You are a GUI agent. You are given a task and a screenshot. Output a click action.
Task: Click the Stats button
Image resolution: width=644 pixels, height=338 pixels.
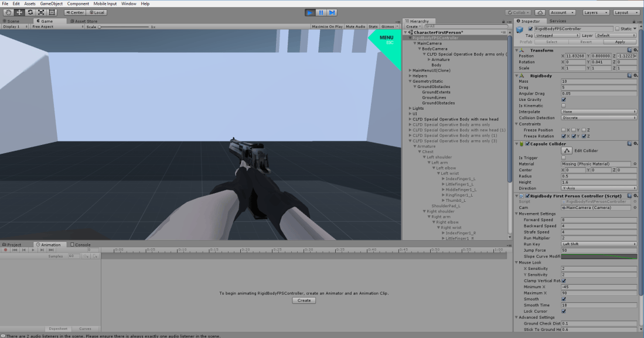tap(373, 27)
